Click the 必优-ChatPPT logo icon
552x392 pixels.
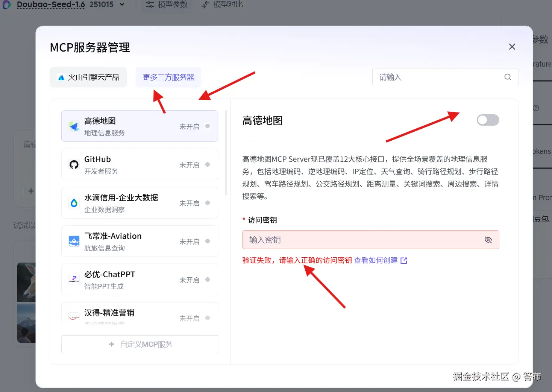coord(74,280)
